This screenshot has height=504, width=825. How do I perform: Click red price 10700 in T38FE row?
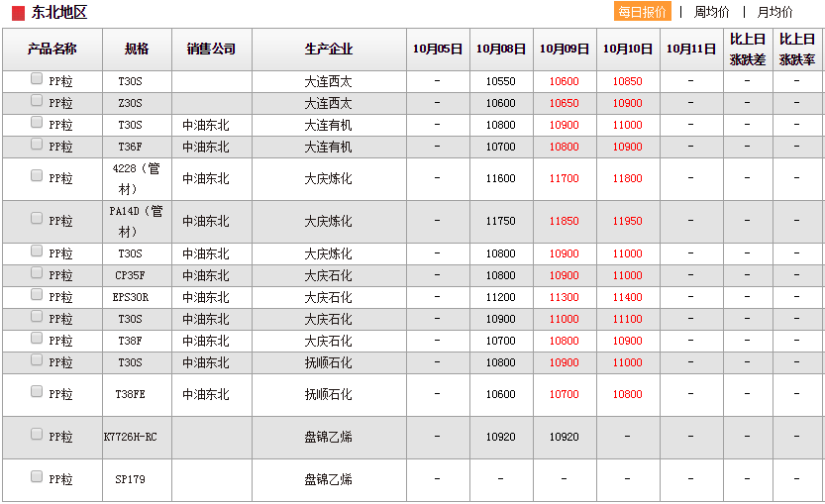565,394
